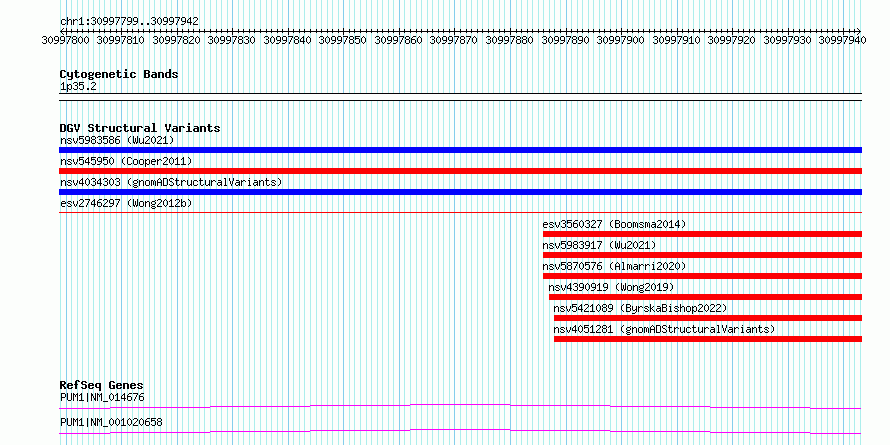890x445 pixels.
Task: Click the nsv5870576 (Almarri2020) label
Action: tap(614, 266)
